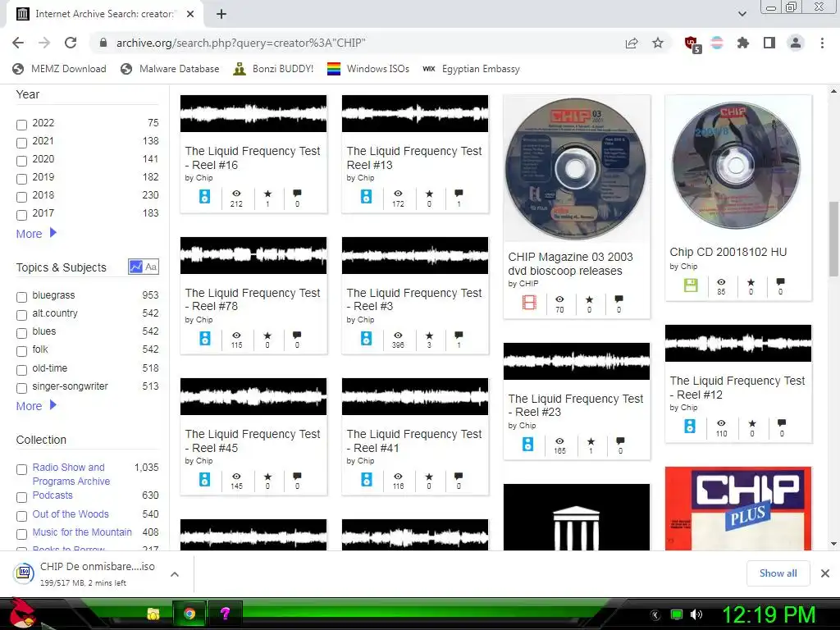The height and width of the screenshot is (630, 840).
Task: Go back to the previous page
Action: pos(18,43)
